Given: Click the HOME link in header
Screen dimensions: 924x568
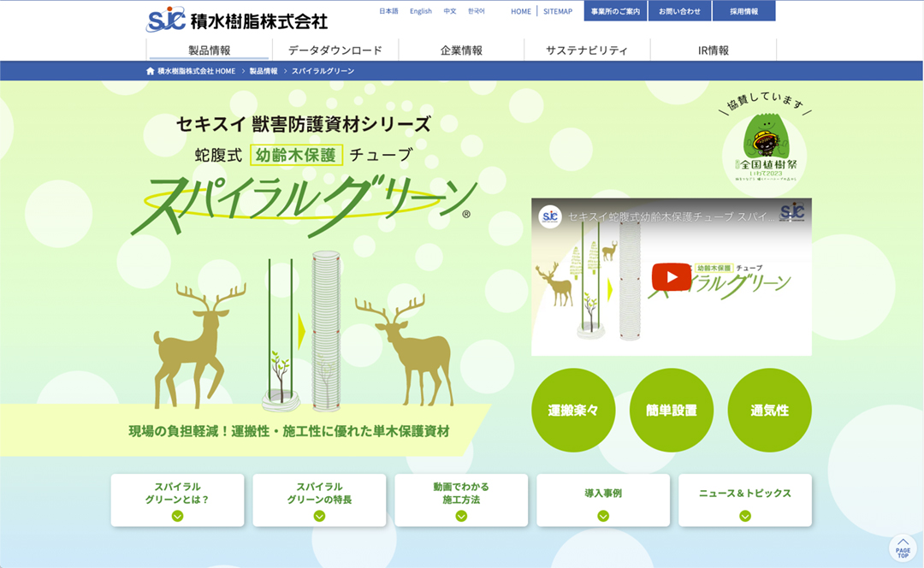Looking at the screenshot, I should (x=521, y=11).
